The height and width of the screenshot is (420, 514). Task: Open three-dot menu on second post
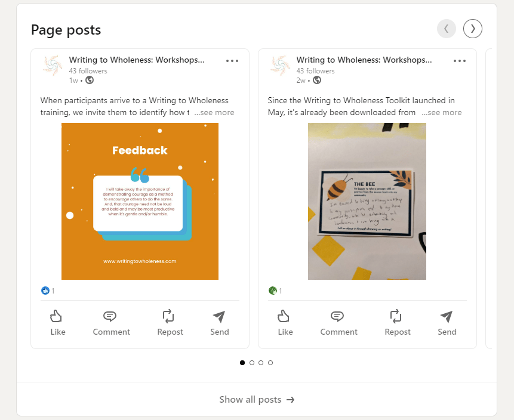[460, 61]
